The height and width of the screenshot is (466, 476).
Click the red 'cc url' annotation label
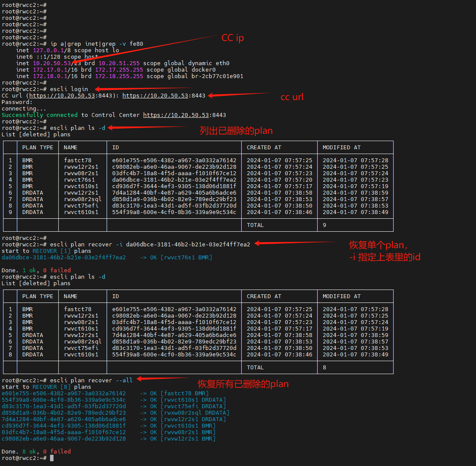click(x=292, y=97)
